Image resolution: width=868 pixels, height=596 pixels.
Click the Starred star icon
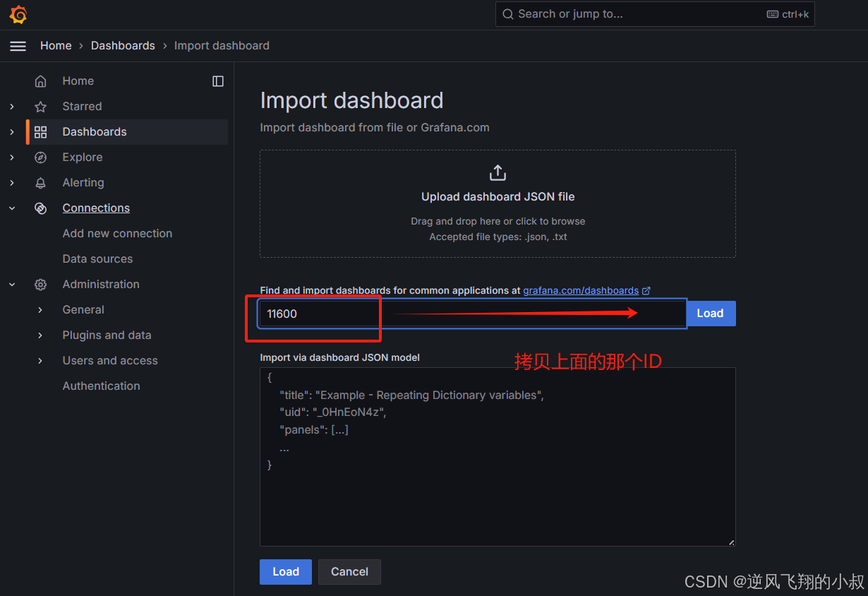click(x=41, y=107)
